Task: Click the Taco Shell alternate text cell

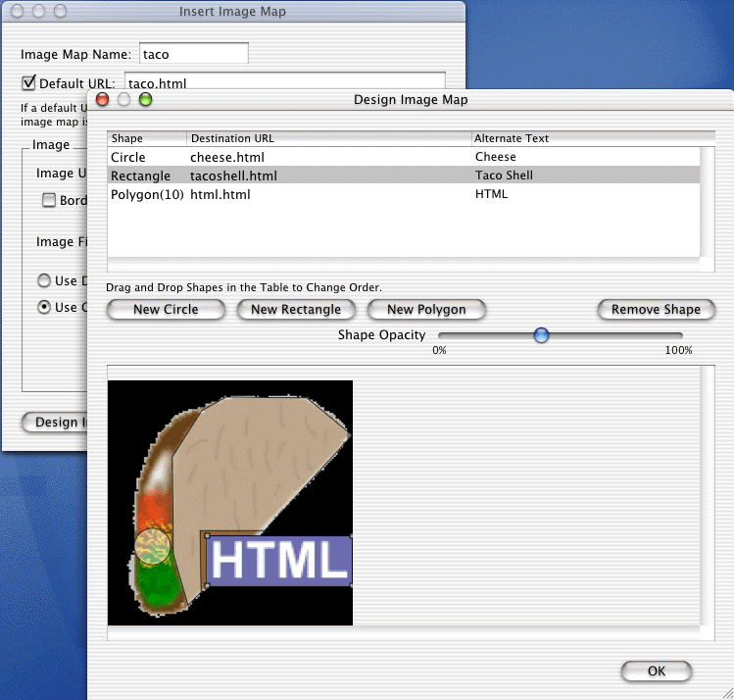Action: [504, 175]
